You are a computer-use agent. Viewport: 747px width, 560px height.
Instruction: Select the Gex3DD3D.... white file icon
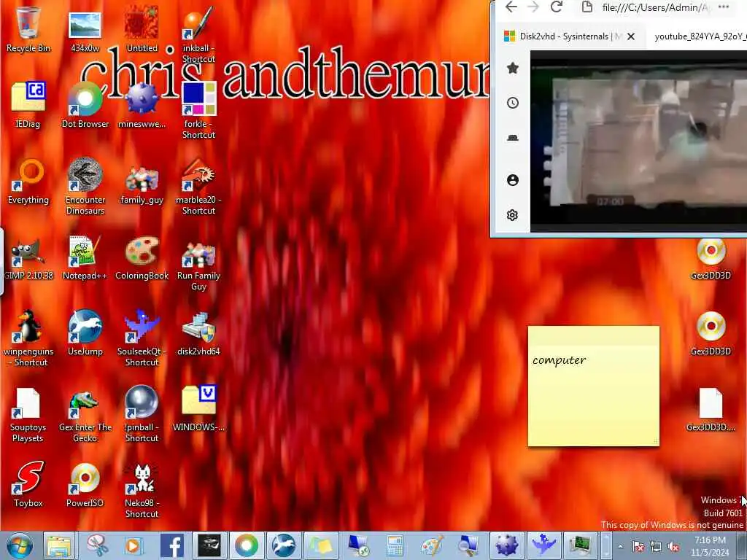point(711,410)
